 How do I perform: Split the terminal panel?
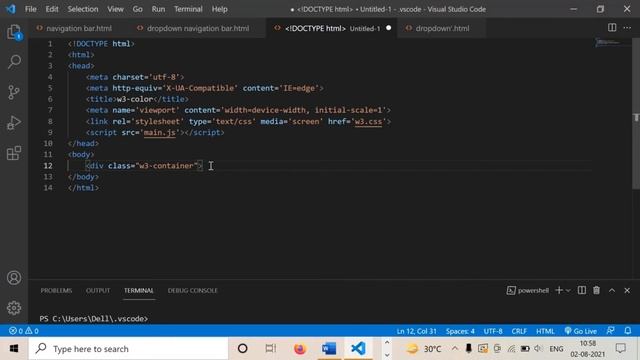(x=582, y=290)
